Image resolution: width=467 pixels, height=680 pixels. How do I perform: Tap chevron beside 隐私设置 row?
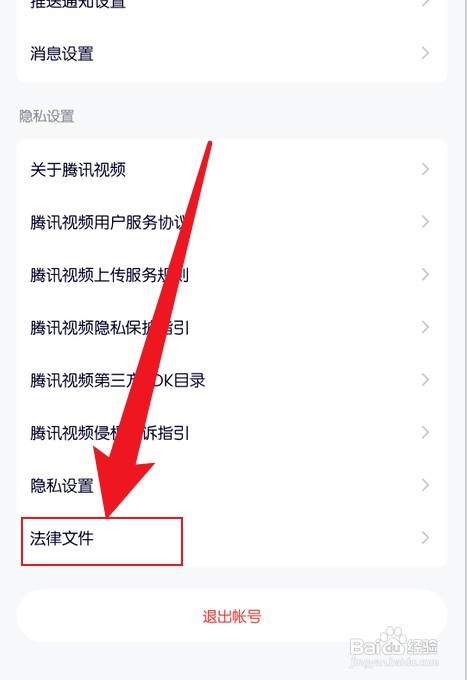(425, 485)
